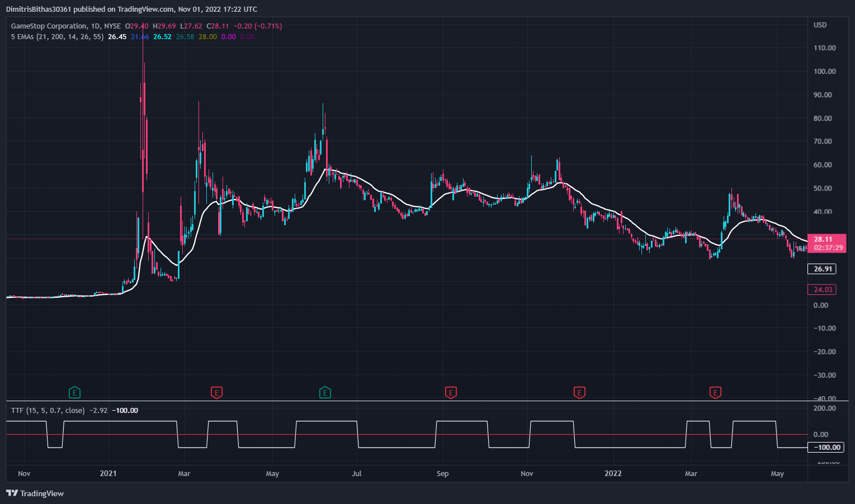Viewport: 855px width, 504px height.
Task: Select the -100.00 TTF value label on axis
Action: pyautogui.click(x=826, y=447)
